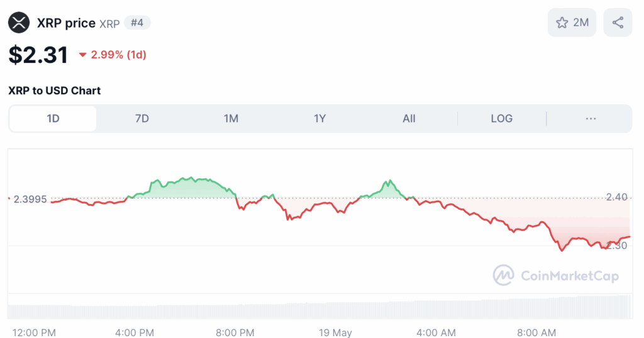Click the 8:00 PM time axis label
644x338 pixels.
pos(235,332)
